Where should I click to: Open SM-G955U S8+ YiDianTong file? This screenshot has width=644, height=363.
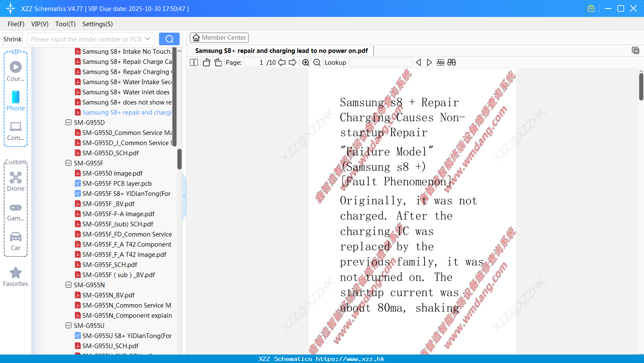click(x=123, y=335)
